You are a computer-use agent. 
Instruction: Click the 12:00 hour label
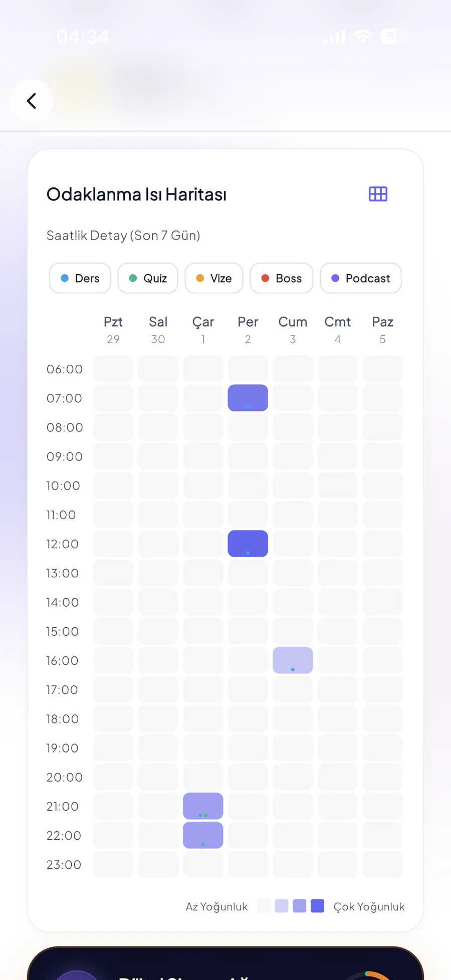pyautogui.click(x=63, y=544)
